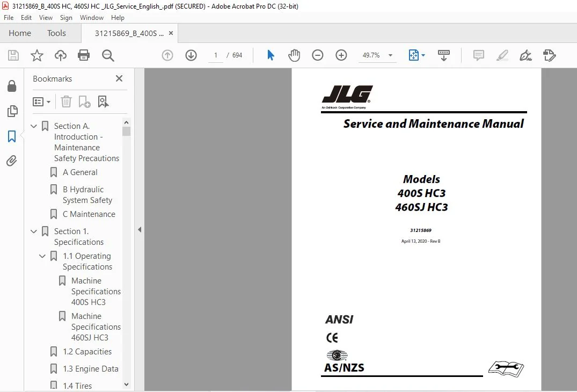Select 1.1 Operating Specifications bookmark text
Viewport: 577px width, 392px height.
(87, 262)
